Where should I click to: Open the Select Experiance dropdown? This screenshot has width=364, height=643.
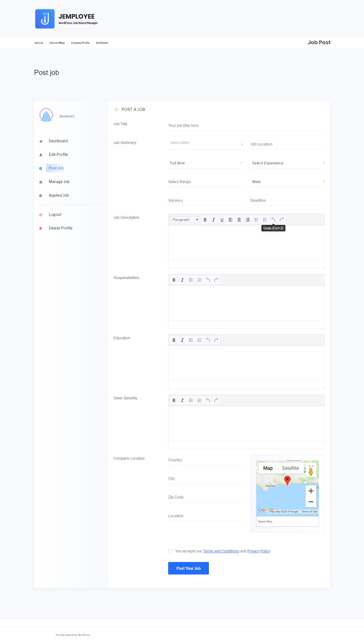[287, 163]
